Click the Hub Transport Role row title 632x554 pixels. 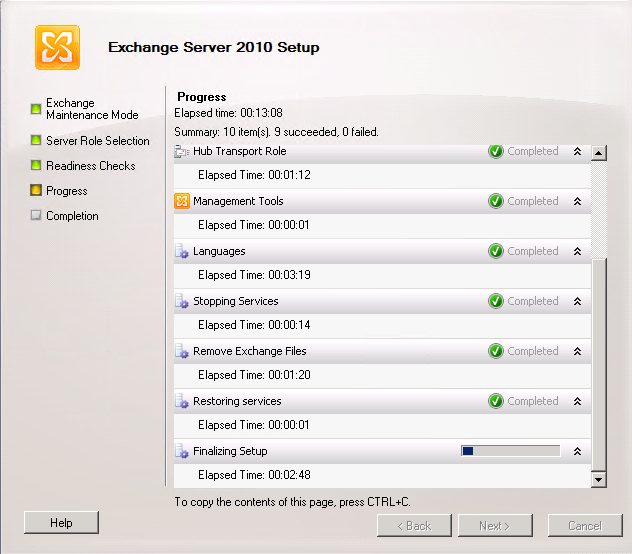pos(240,151)
